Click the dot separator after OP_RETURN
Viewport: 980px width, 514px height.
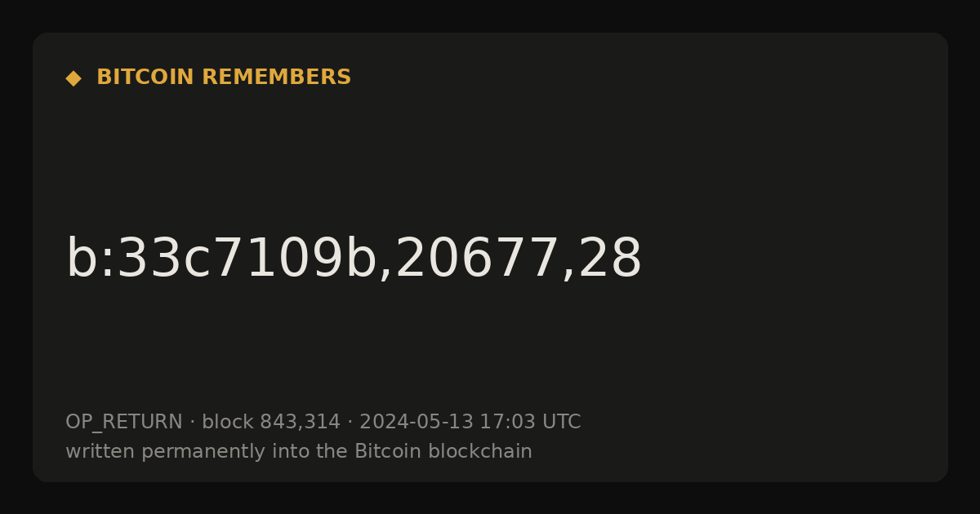pos(192,423)
